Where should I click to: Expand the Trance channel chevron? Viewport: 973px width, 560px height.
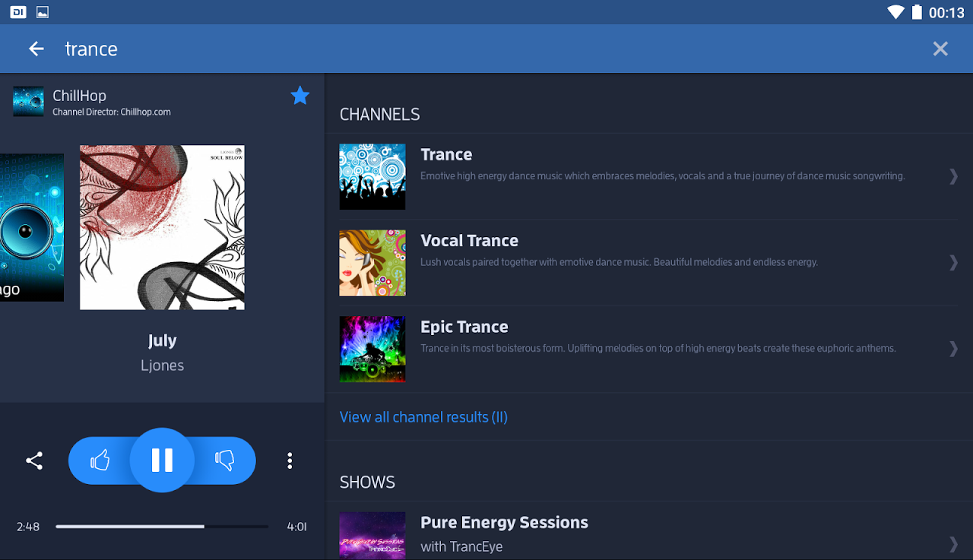pyautogui.click(x=953, y=176)
